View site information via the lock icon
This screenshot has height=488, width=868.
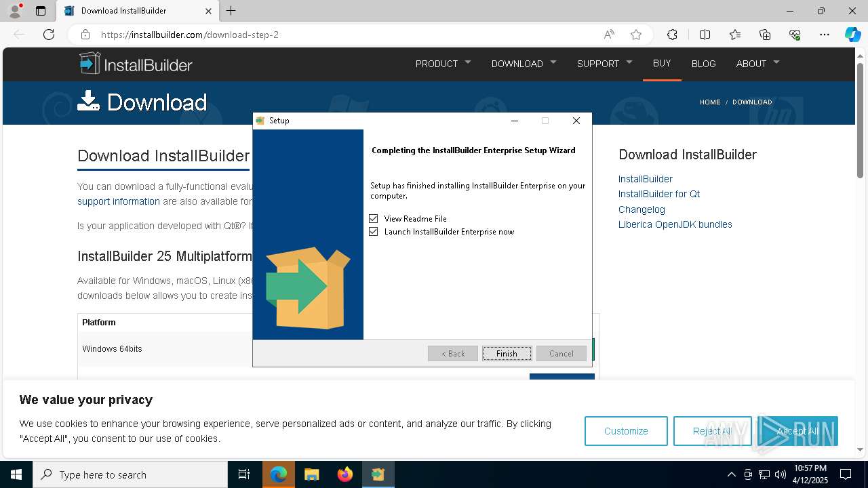(x=85, y=35)
